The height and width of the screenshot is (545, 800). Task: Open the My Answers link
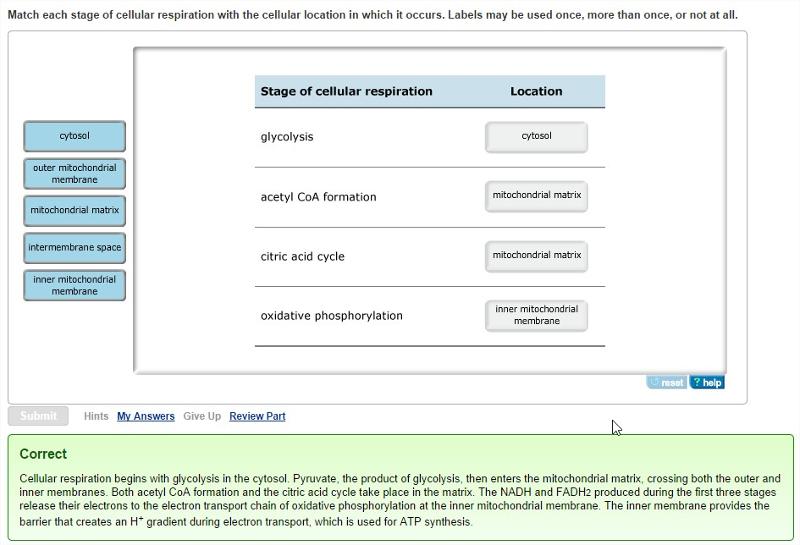click(145, 416)
